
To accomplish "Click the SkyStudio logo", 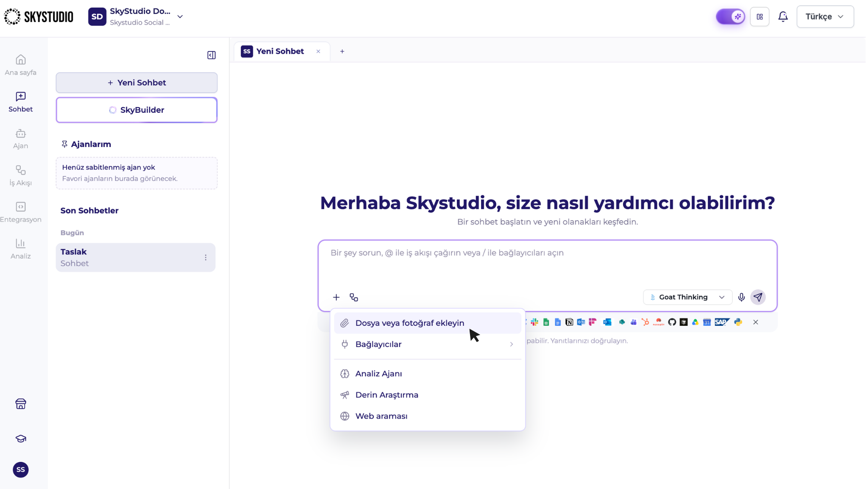I will click(39, 17).
